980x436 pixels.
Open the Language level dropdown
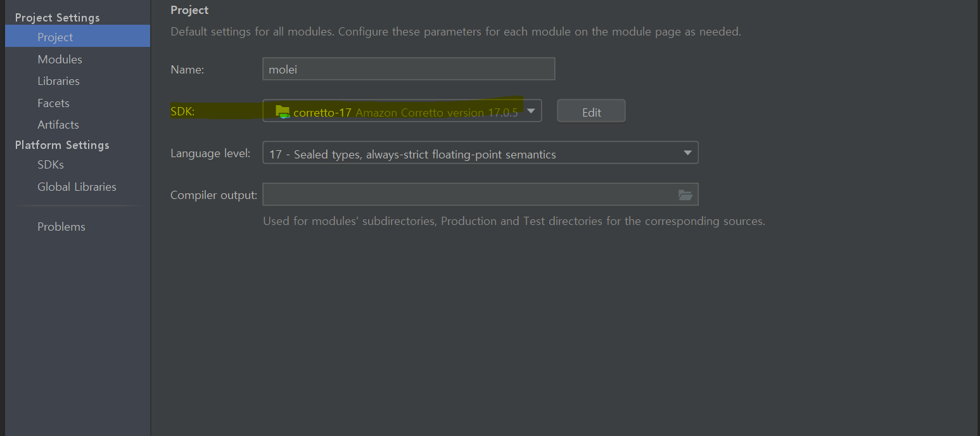click(x=687, y=153)
